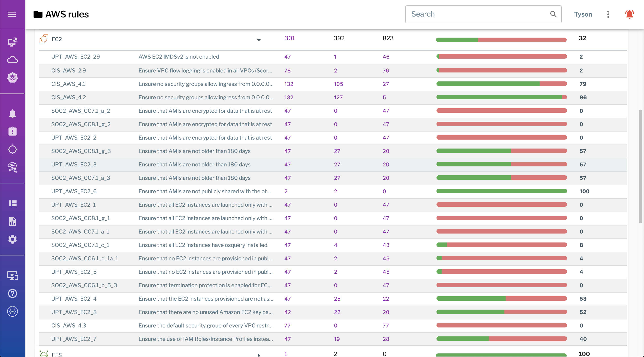Click the AWS rules page title
This screenshot has height=357, width=644.
tap(67, 14)
